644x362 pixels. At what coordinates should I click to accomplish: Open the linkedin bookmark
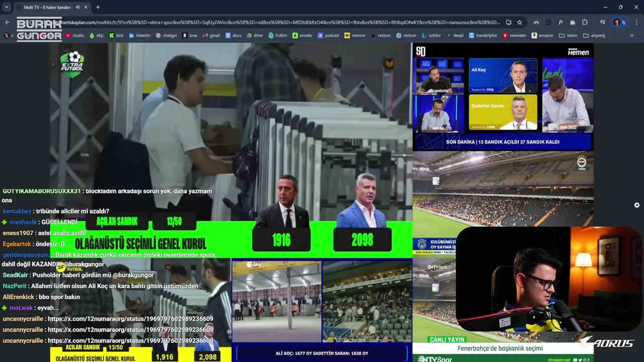point(139,36)
